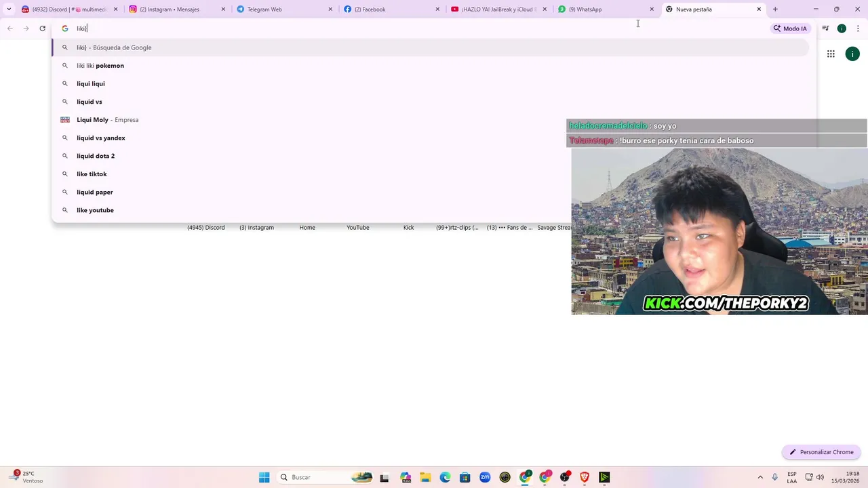Image resolution: width=868 pixels, height=488 pixels.
Task: Select the 'like tiktok' suggestion
Action: point(430,174)
